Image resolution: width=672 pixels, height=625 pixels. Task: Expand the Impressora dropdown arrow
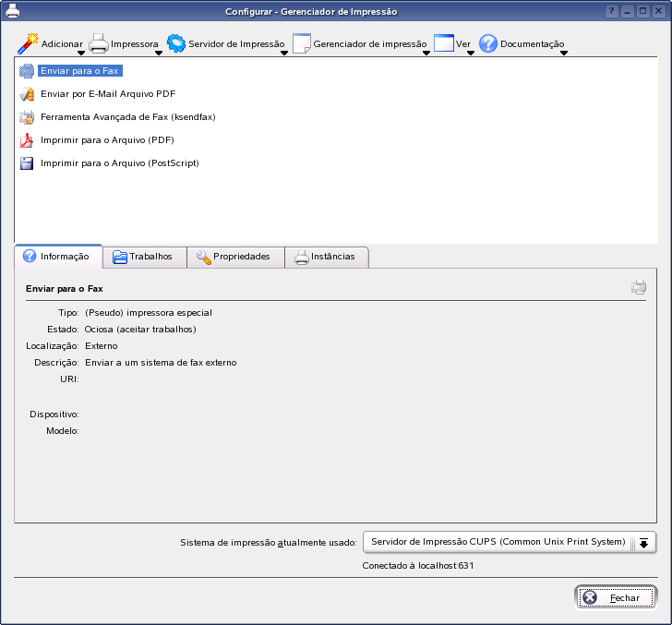coord(159,54)
